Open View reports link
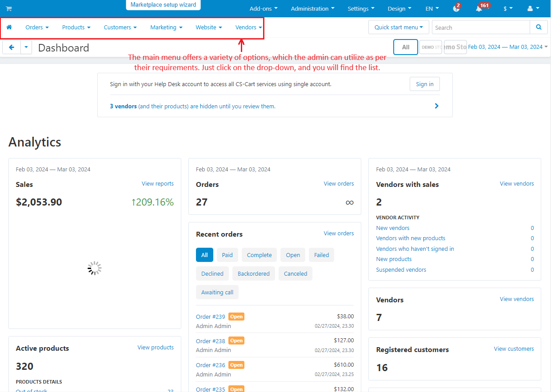The image size is (551, 392). coord(158,183)
